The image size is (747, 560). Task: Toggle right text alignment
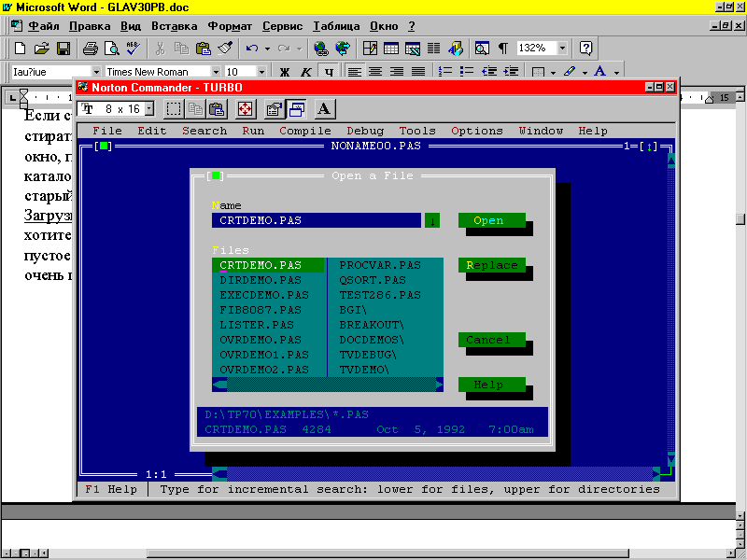tap(397, 72)
